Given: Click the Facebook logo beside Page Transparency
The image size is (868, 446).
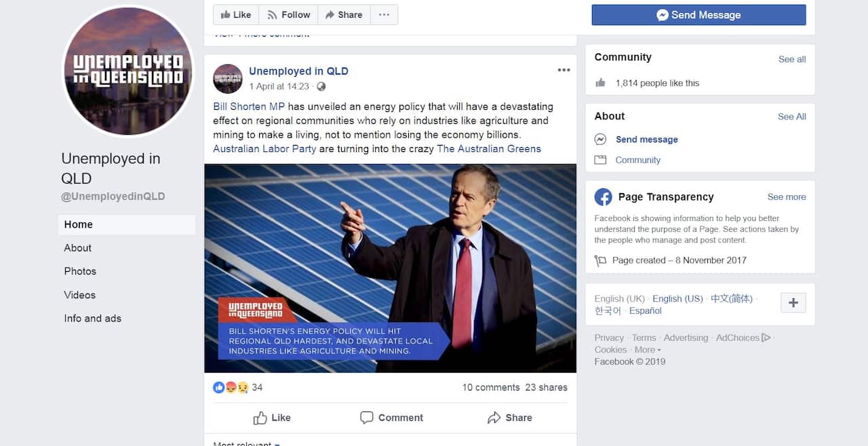Looking at the screenshot, I should [x=603, y=197].
